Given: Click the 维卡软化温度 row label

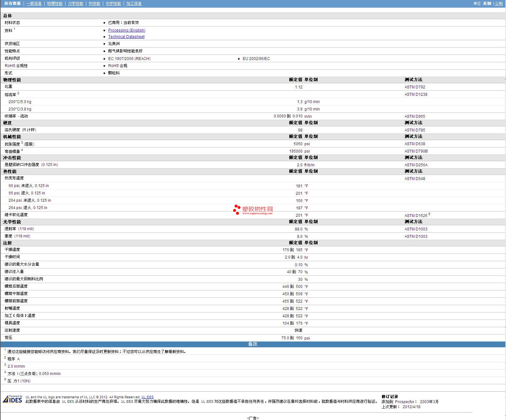Looking at the screenshot, I should 16,215.
